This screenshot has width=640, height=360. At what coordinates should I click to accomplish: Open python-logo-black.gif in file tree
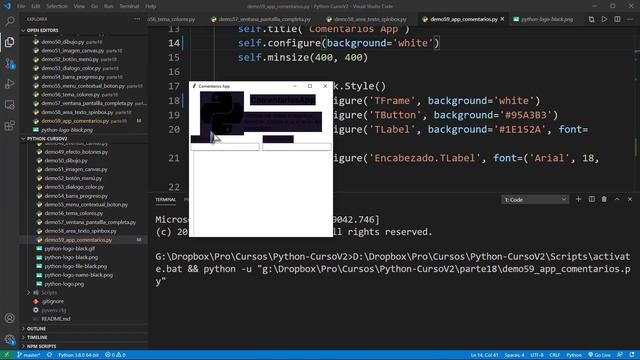click(x=69, y=249)
